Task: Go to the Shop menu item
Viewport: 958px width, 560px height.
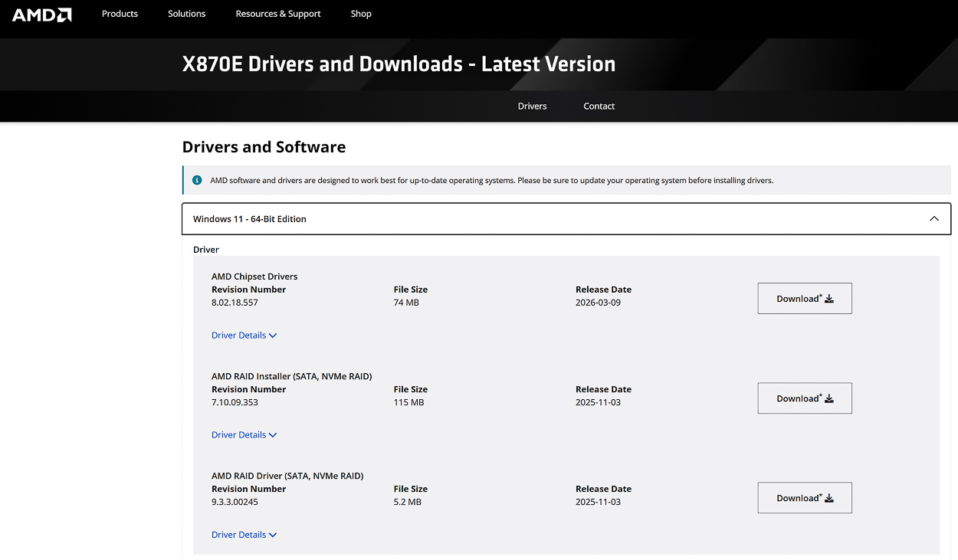Action: click(361, 14)
